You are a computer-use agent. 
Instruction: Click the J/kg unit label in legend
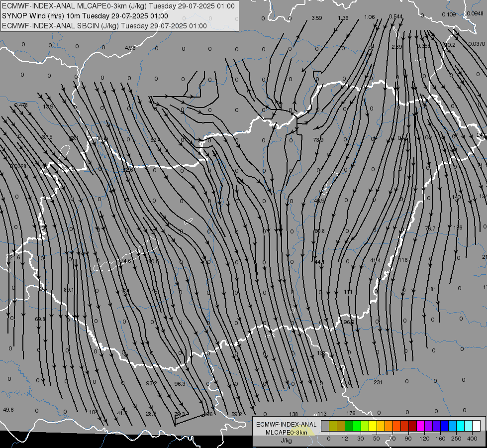pos(287,441)
